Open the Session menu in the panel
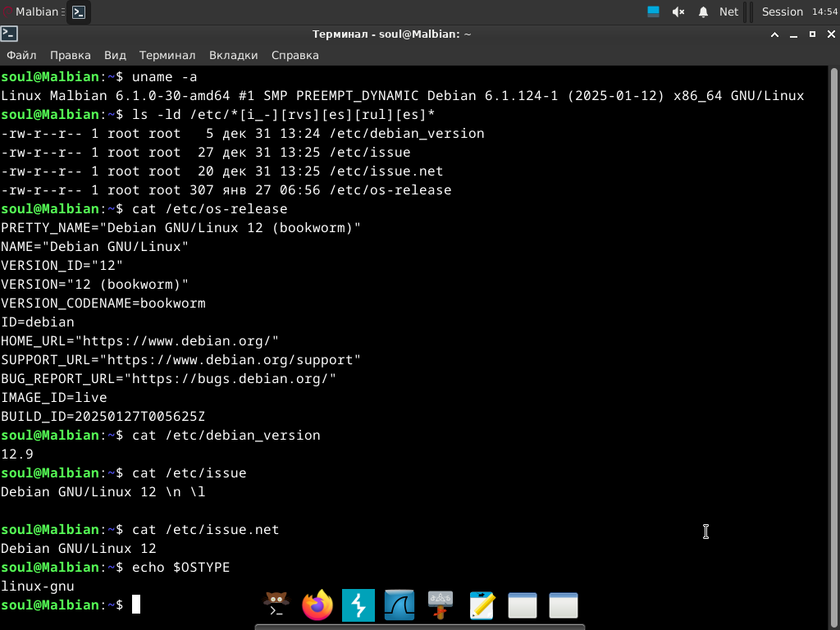840x630 pixels. pyautogui.click(x=782, y=11)
